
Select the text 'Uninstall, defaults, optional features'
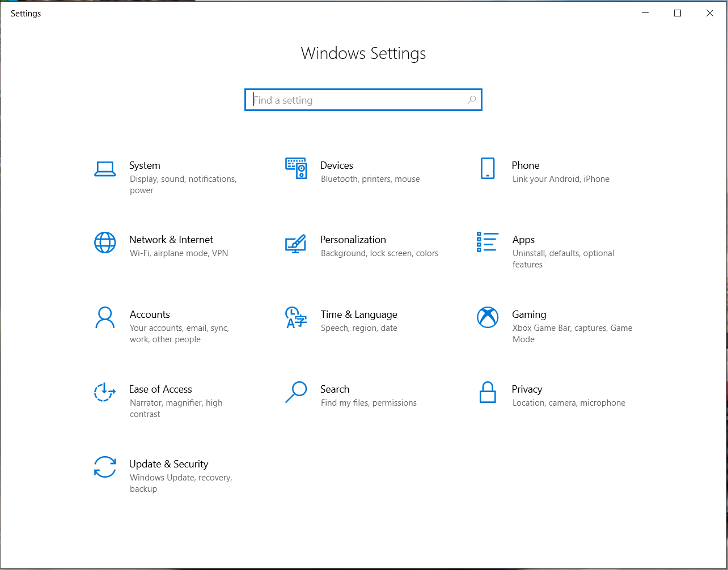pos(564,259)
